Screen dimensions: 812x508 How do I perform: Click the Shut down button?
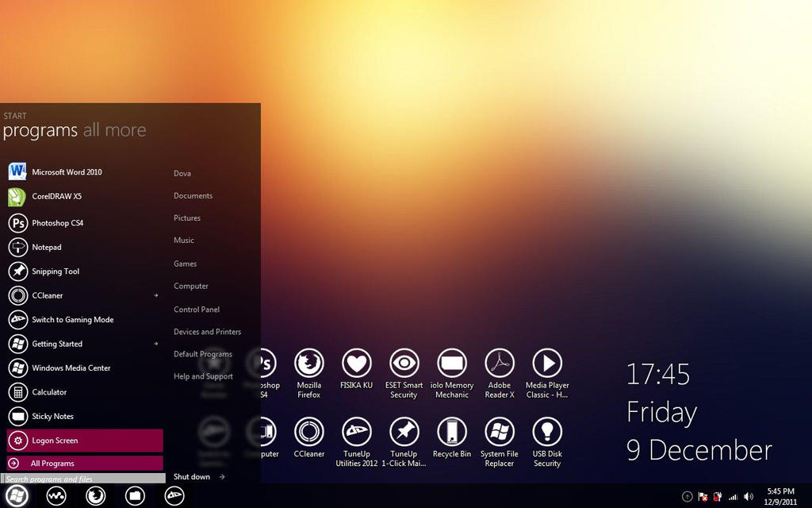(x=192, y=477)
